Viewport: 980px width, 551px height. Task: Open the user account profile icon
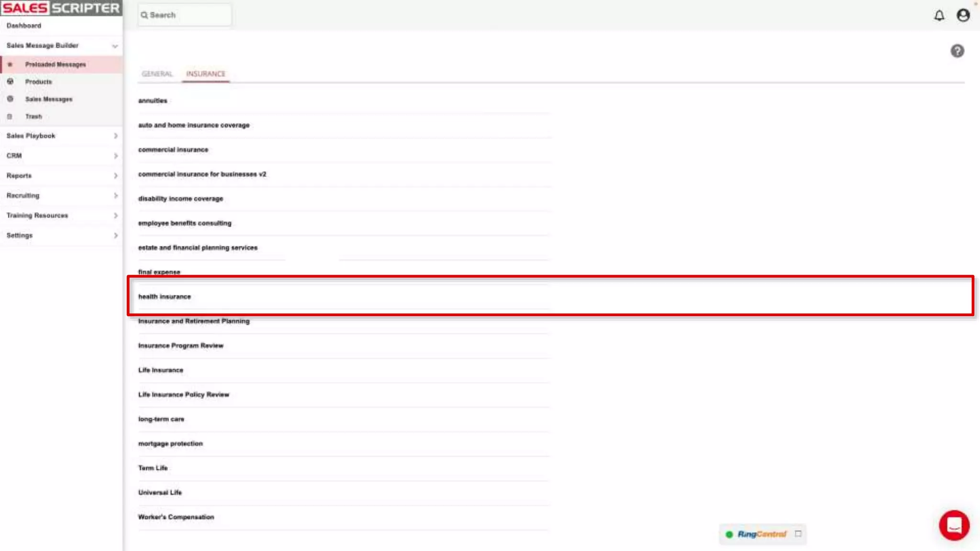[x=963, y=15]
